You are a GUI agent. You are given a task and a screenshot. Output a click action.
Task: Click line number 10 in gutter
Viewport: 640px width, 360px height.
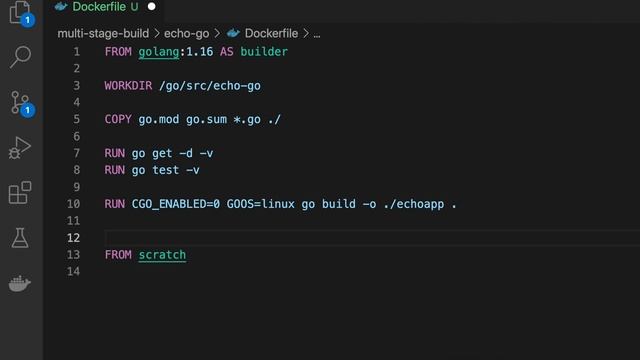(x=73, y=204)
